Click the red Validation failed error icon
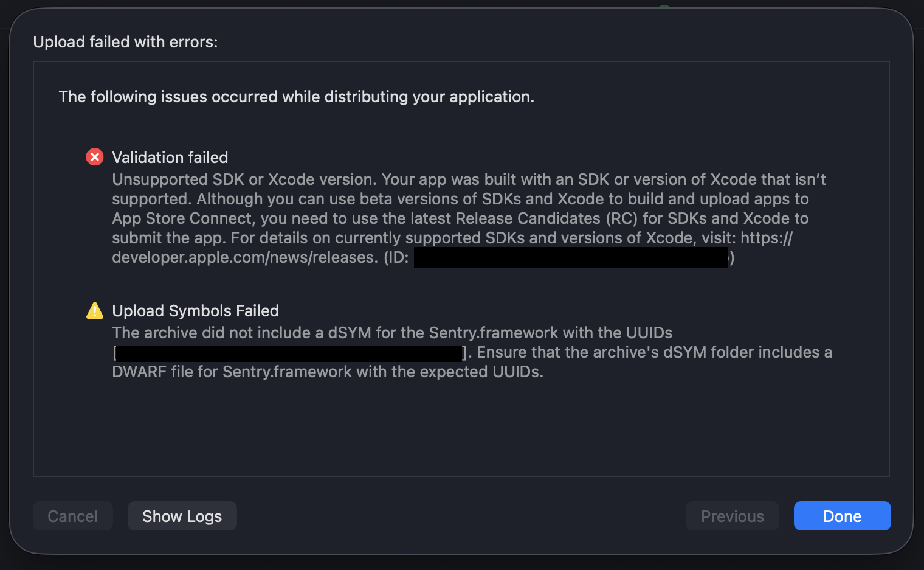Screen dimensions: 924x570 (x=95, y=158)
